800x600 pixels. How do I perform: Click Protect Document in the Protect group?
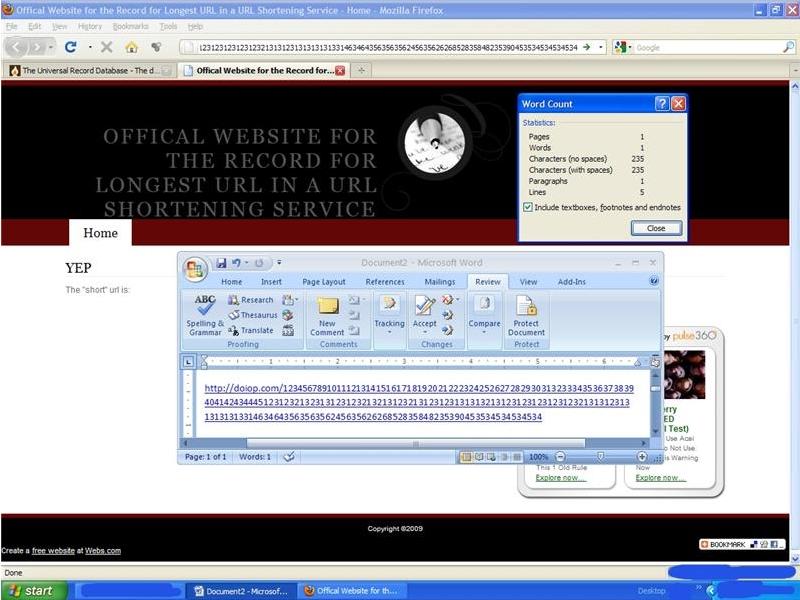tap(526, 318)
